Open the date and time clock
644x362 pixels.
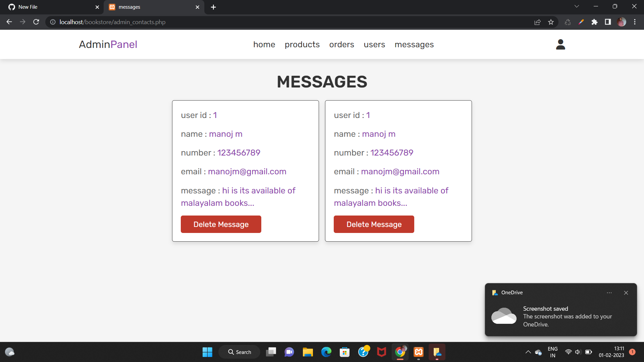(611, 352)
